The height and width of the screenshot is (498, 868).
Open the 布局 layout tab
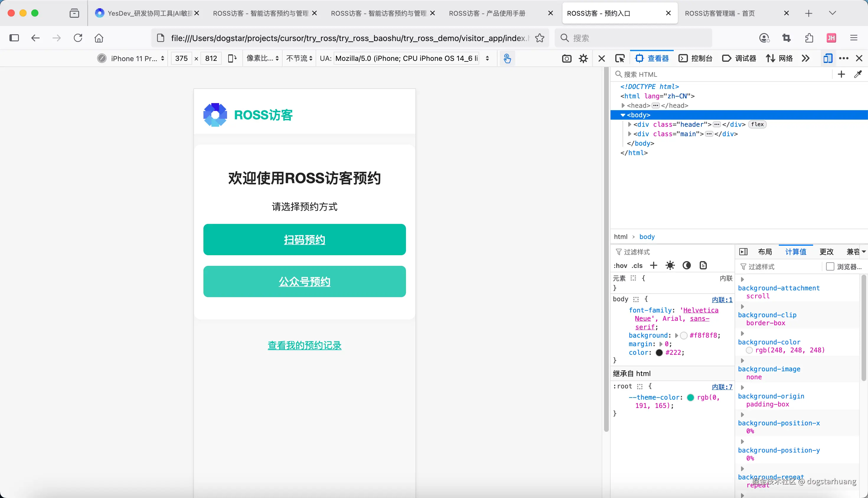765,252
